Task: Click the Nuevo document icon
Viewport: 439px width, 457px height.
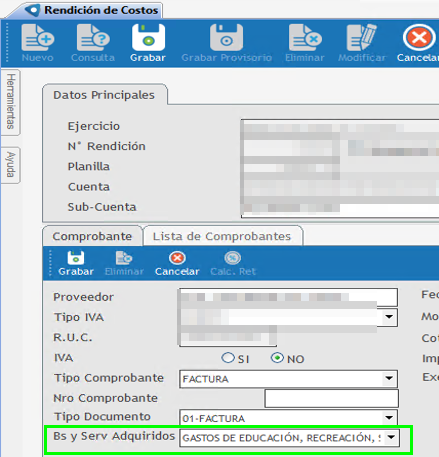Action: (x=38, y=38)
